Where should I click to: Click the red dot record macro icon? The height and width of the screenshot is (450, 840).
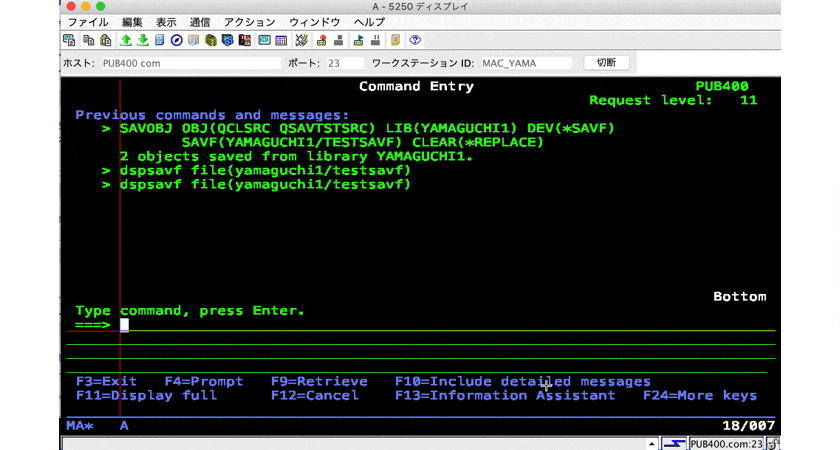(x=321, y=40)
